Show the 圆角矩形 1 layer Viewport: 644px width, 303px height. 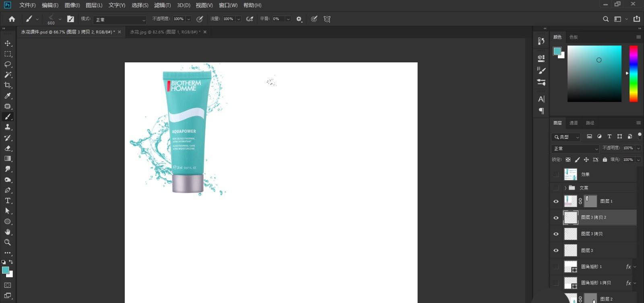point(556,267)
